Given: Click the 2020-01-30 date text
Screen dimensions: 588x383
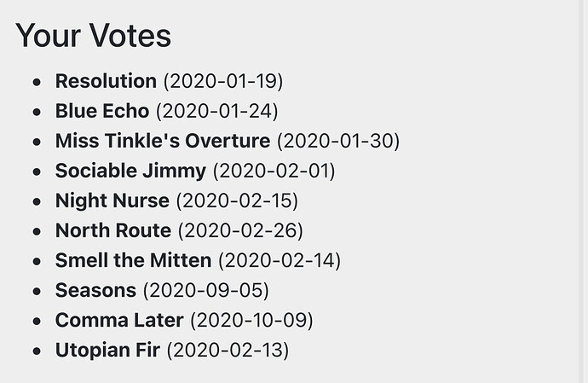Looking at the screenshot, I should click(338, 141).
